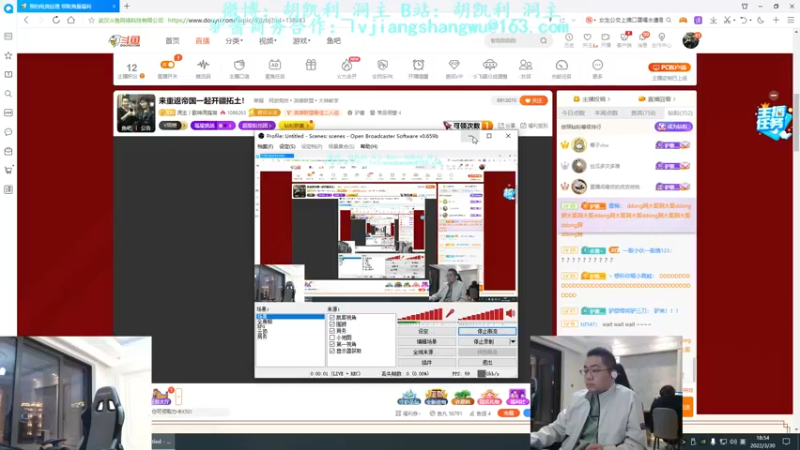This screenshot has height=450, width=800.
Task: Click the Douyu logo
Action: click(124, 40)
